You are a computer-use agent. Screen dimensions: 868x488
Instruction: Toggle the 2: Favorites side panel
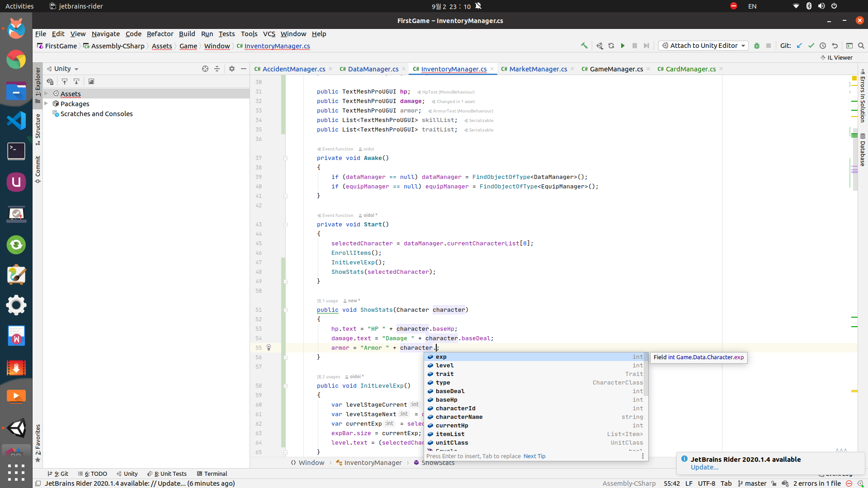click(38, 443)
